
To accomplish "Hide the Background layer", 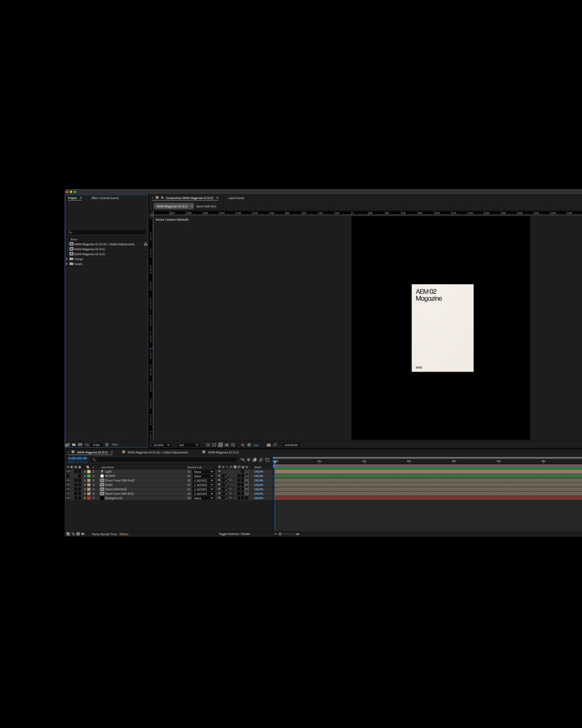I will 68,498.
